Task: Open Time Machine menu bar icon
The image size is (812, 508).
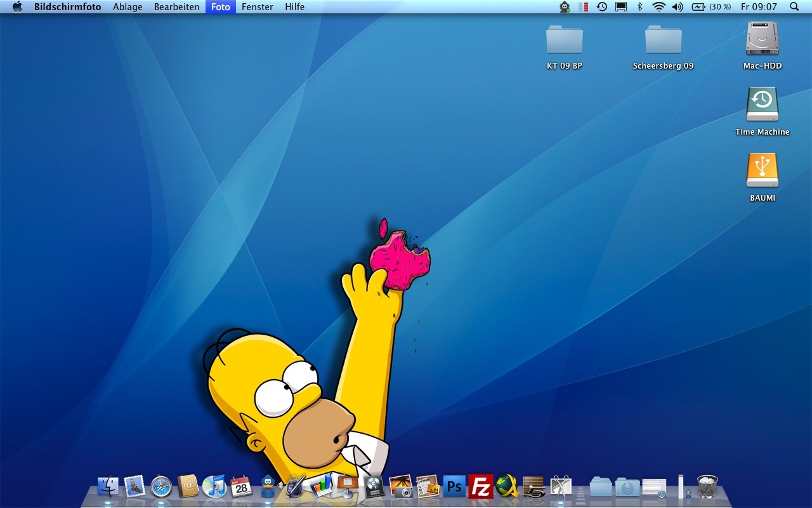Action: point(602,7)
